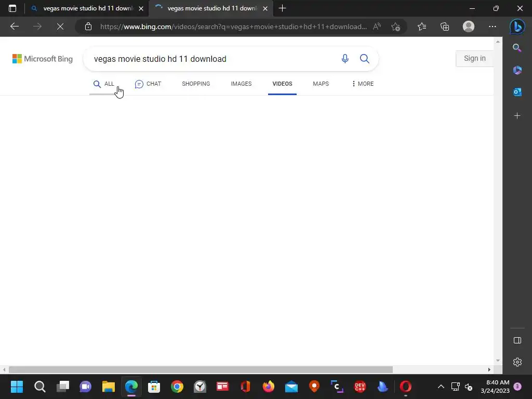Launch Firefox from taskbar
This screenshot has width=532, height=399.
click(269, 387)
